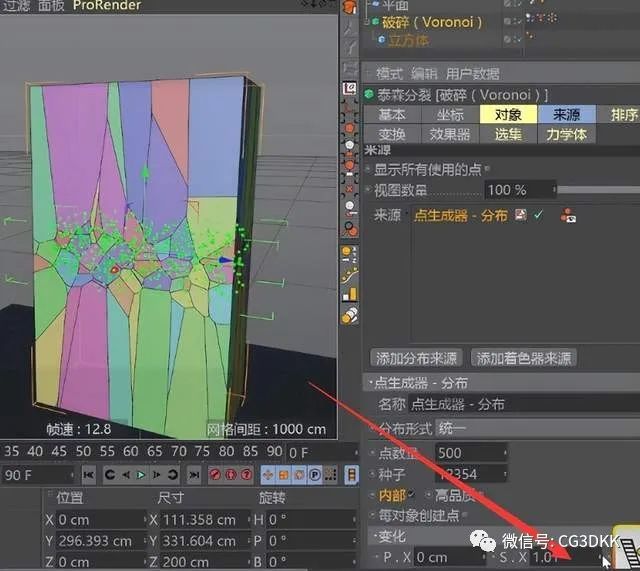Step back one frame
Viewport: 640px width, 571px height.
tap(126, 475)
